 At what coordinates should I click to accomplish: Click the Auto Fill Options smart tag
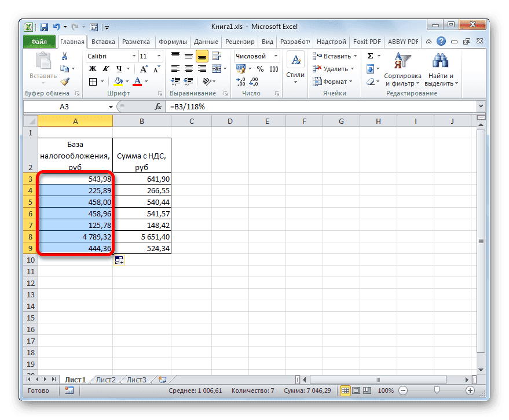click(x=119, y=260)
